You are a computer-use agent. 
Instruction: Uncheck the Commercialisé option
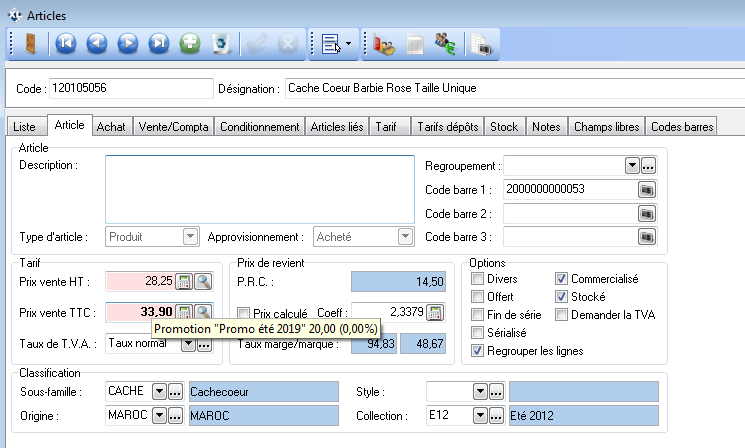coord(561,279)
